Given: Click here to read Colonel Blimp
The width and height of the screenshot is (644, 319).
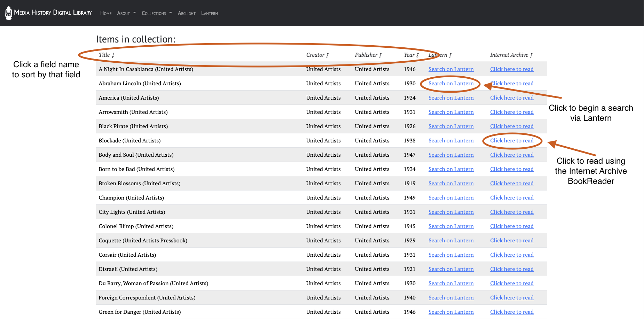Looking at the screenshot, I should [x=512, y=226].
